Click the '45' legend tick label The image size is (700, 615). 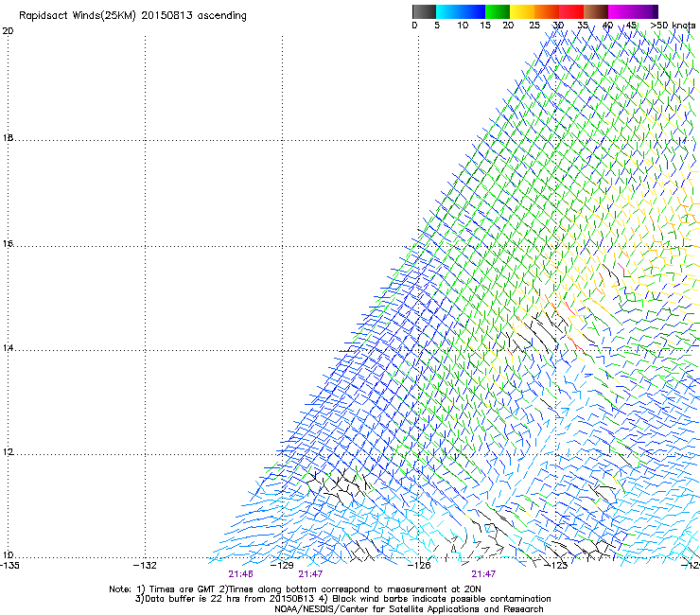click(631, 26)
